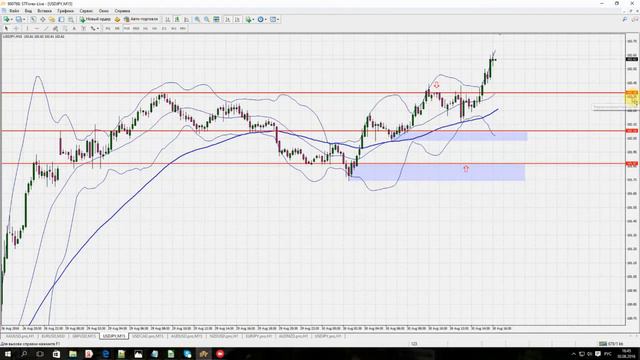
Task: Switch timeframe to H1
Action: (145, 28)
